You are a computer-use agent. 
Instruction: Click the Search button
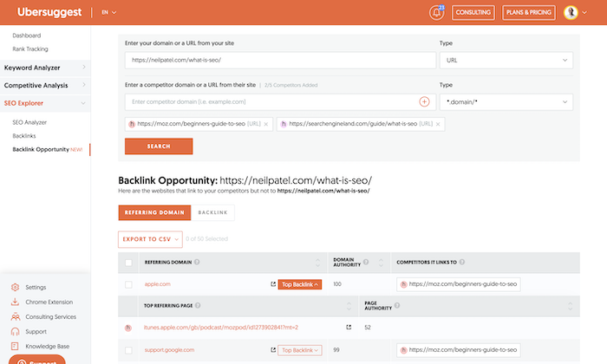[x=159, y=146]
